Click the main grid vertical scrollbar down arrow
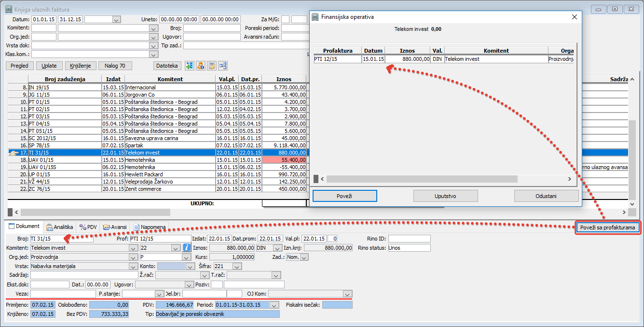644x327 pixels. point(632,204)
